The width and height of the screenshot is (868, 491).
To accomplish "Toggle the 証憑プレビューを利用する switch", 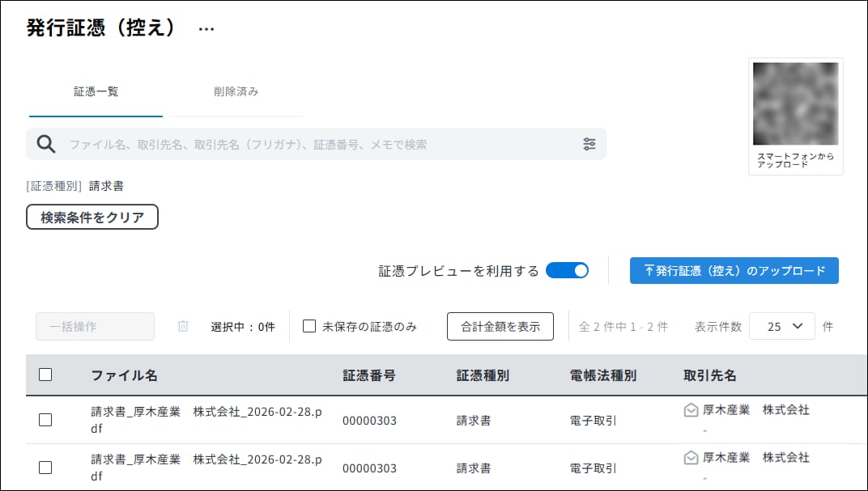I will [x=568, y=270].
